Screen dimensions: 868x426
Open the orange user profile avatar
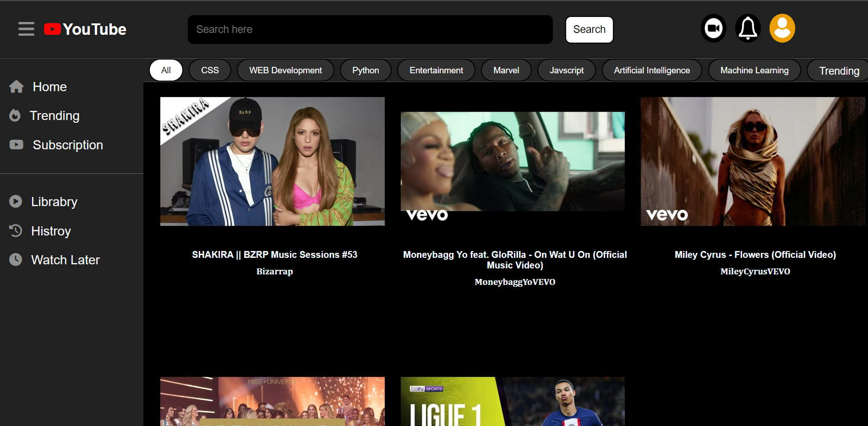click(x=782, y=28)
